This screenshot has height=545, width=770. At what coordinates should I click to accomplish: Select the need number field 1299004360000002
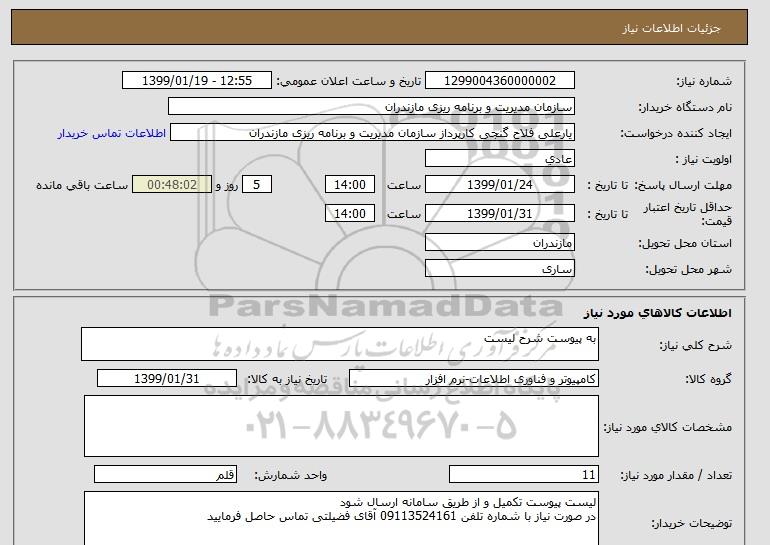pyautogui.click(x=499, y=81)
